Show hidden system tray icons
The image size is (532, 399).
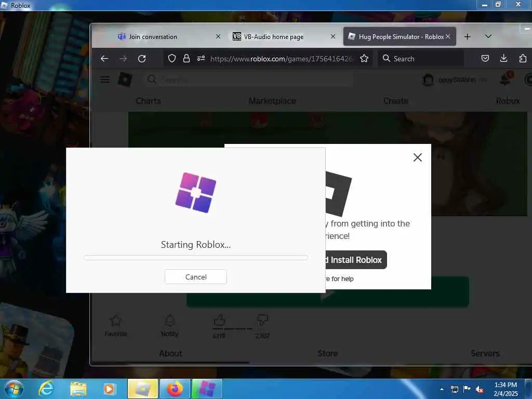coord(442,389)
